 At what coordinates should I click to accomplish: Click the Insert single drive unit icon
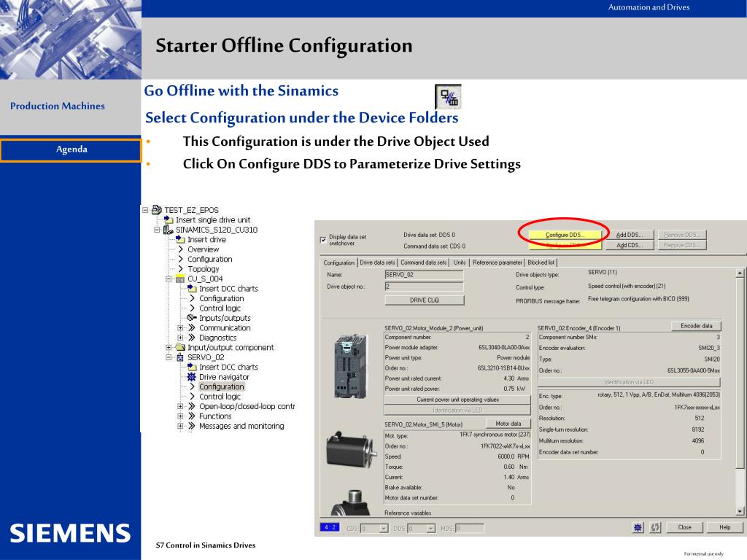(x=169, y=219)
